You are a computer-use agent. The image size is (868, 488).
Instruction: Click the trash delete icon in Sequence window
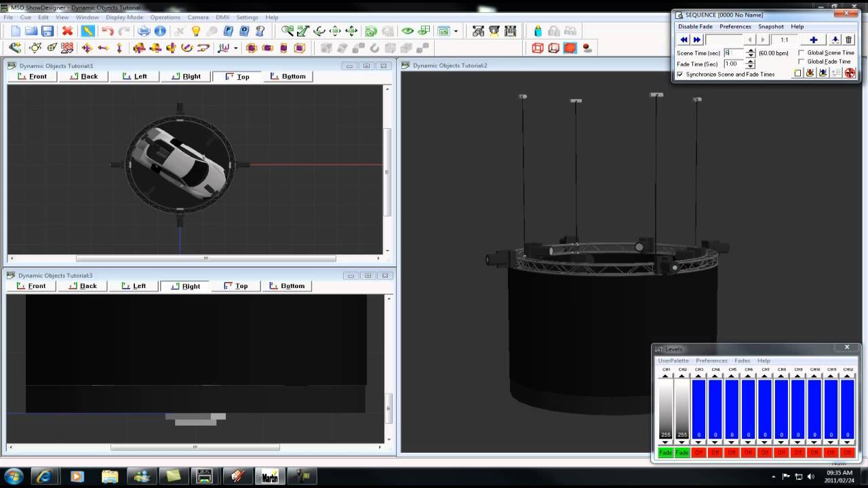(x=848, y=40)
